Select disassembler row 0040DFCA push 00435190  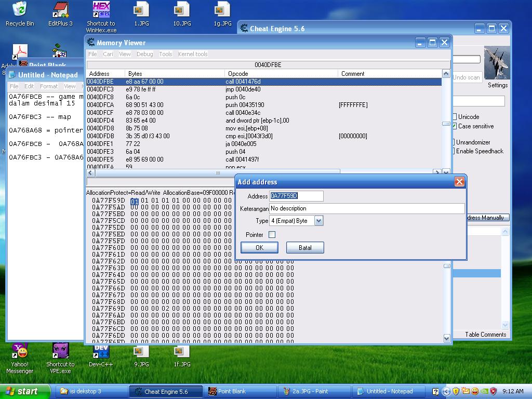pos(264,105)
